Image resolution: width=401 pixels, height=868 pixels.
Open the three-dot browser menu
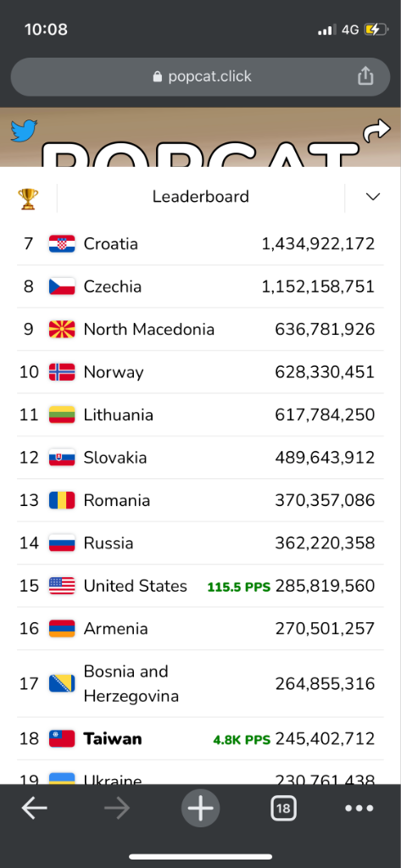click(359, 809)
